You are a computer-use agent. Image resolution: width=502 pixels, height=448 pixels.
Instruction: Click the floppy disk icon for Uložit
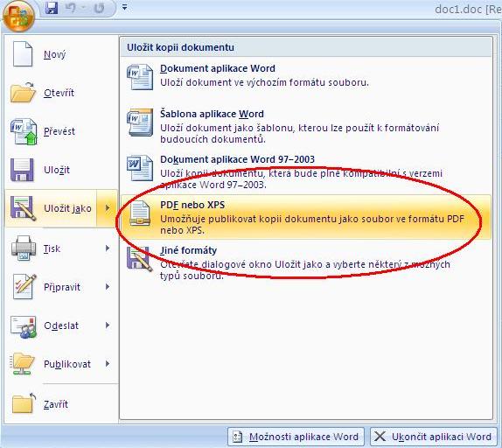[22, 170]
